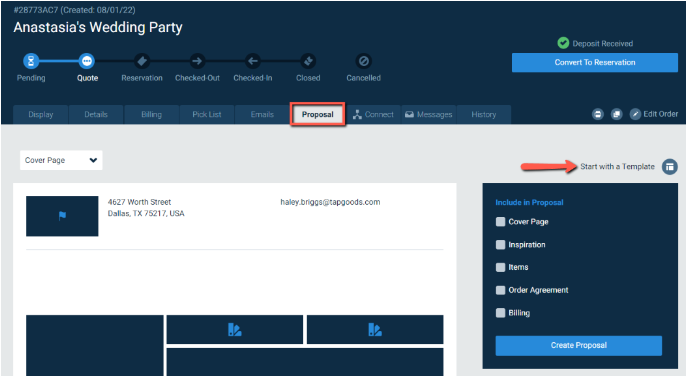Click the first swatch image placeholder icon
687x376 pixels.
click(x=235, y=329)
